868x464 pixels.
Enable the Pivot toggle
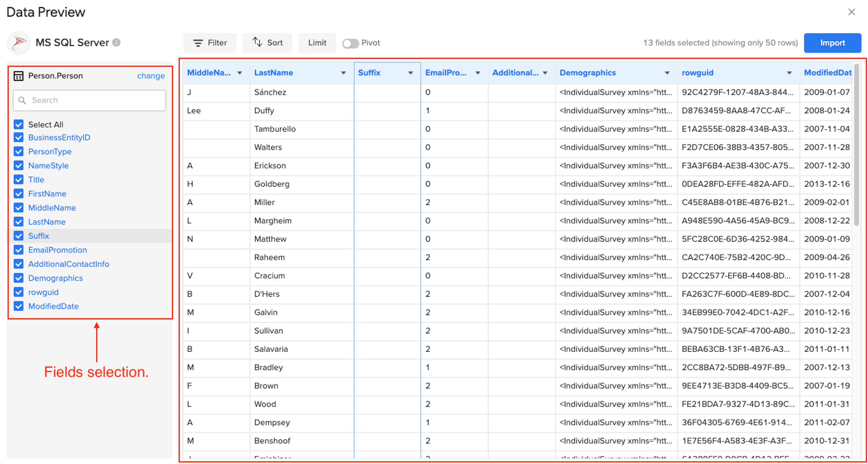click(351, 43)
